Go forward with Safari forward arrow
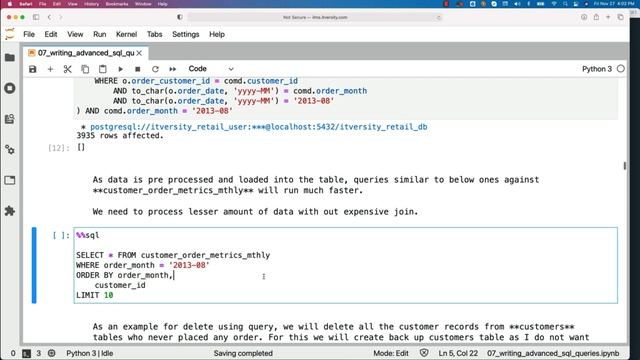Screen dimensions: 640x360 coord(60,17)
